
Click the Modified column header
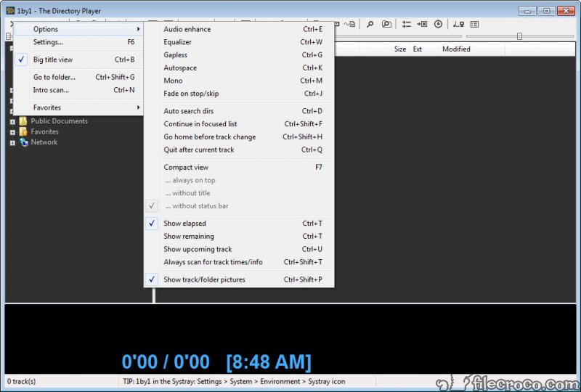pos(456,49)
